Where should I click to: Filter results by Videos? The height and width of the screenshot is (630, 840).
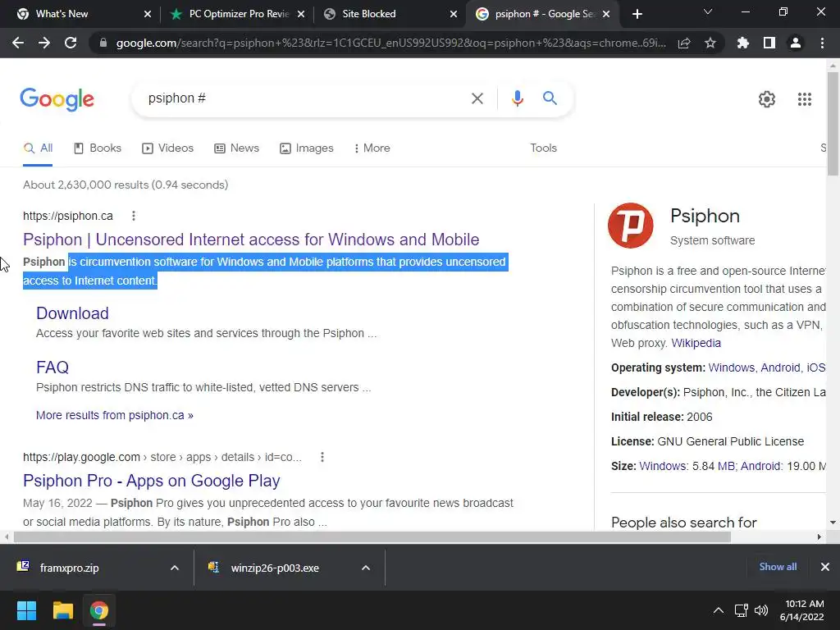point(167,148)
